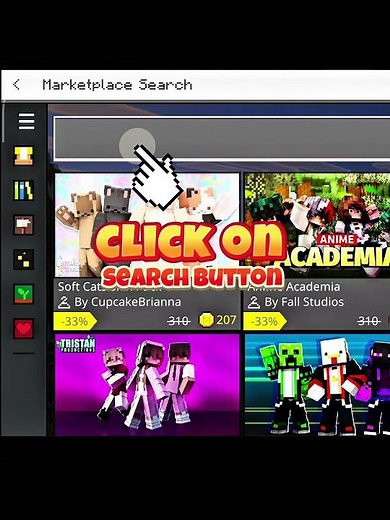Click into the marketplace search field
The width and height of the screenshot is (390, 520).
coord(222,138)
